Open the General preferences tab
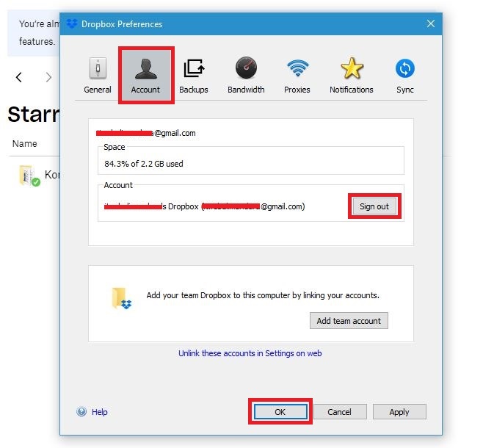Viewport: 483px width, 448px height. (98, 76)
